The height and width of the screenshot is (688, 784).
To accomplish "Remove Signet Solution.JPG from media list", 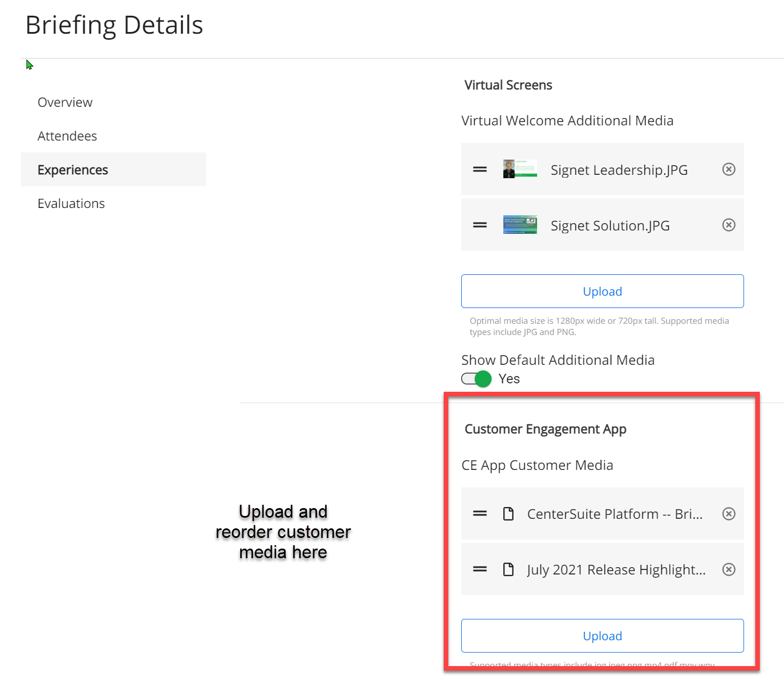I will [x=728, y=225].
